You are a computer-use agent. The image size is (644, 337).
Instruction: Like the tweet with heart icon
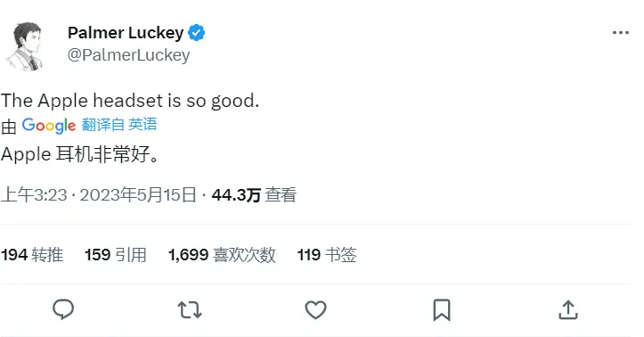pyautogui.click(x=315, y=310)
